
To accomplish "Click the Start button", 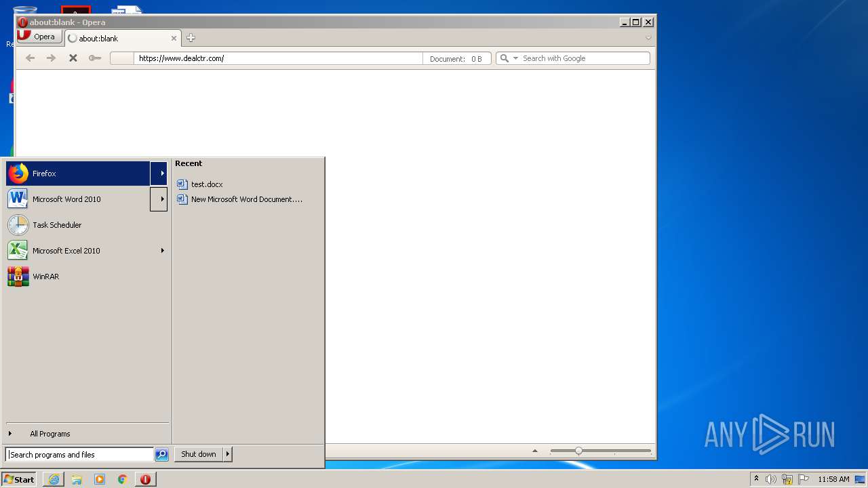I will tap(19, 479).
